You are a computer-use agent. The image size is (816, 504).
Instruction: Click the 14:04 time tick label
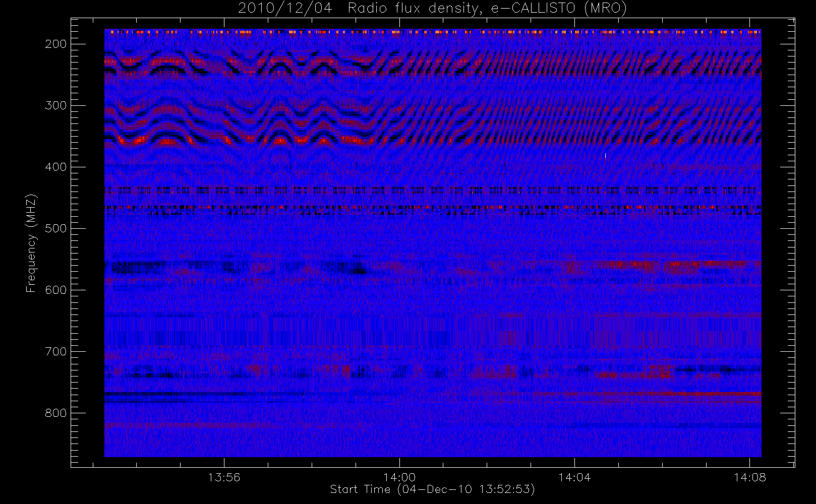pos(574,477)
